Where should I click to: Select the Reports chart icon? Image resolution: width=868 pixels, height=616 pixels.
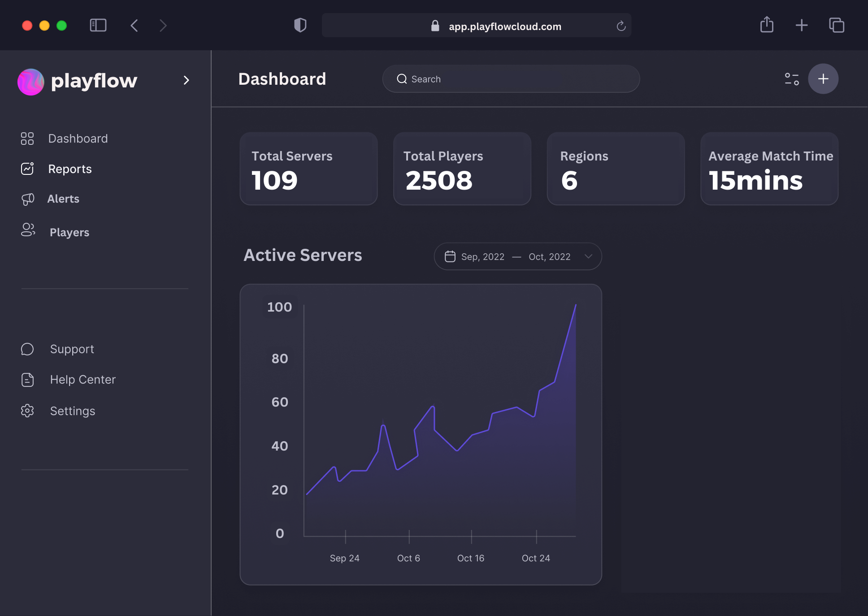click(27, 169)
